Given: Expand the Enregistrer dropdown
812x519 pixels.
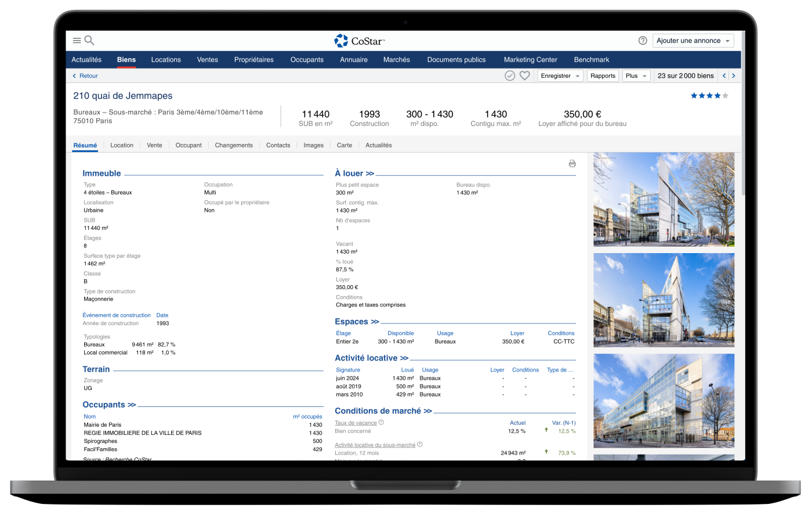Looking at the screenshot, I should tap(560, 76).
